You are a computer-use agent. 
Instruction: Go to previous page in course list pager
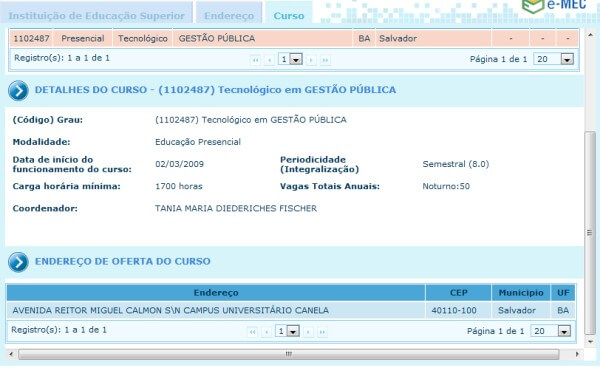269,60
